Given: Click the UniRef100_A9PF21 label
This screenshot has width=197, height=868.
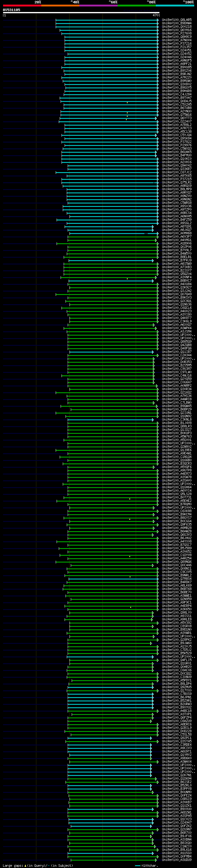Looking at the screenshot, I should click(x=176, y=64).
